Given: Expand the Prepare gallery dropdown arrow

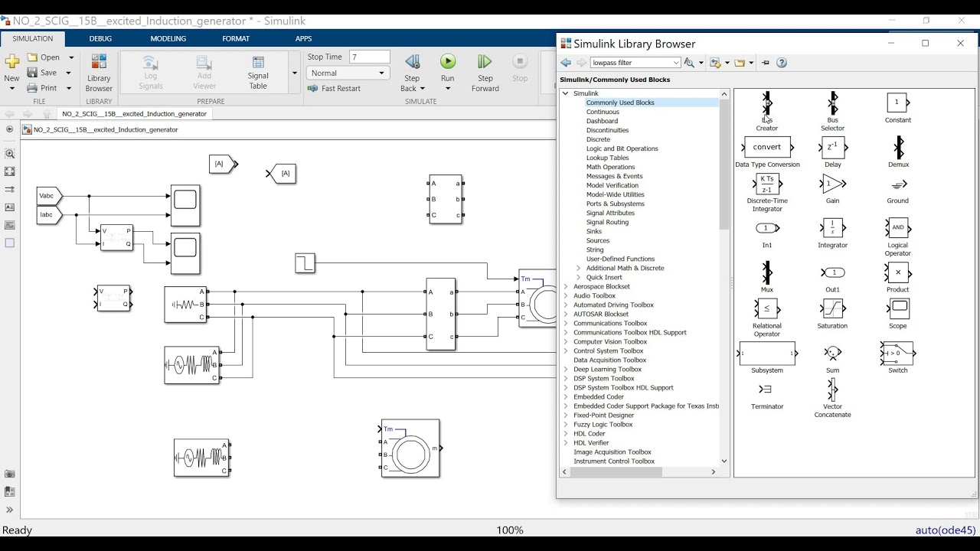Looking at the screenshot, I should 294,73.
